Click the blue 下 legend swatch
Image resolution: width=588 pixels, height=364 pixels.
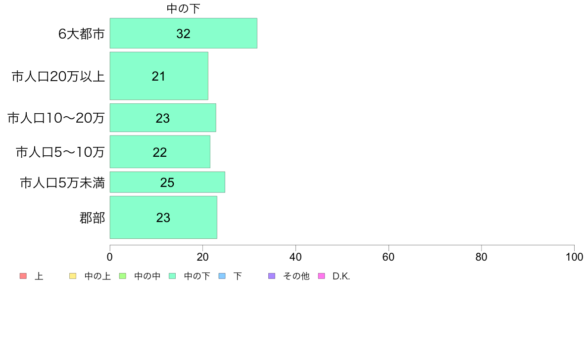click(x=222, y=276)
